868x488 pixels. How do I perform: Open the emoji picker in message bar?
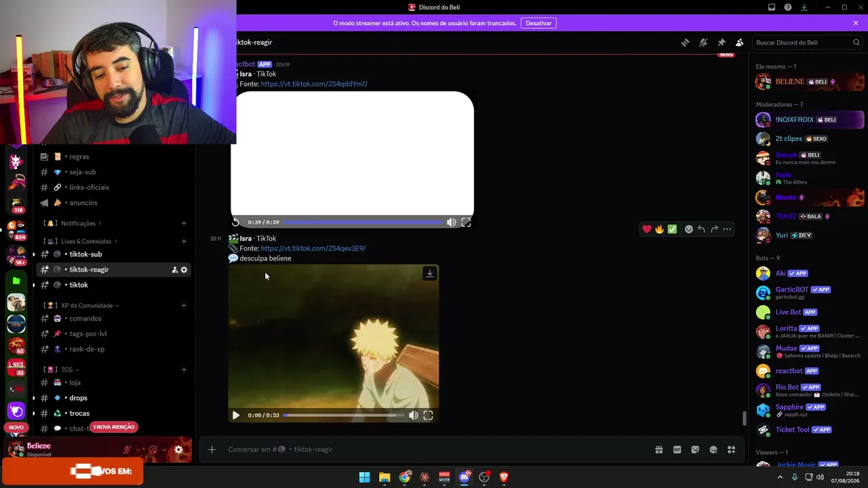(x=713, y=449)
